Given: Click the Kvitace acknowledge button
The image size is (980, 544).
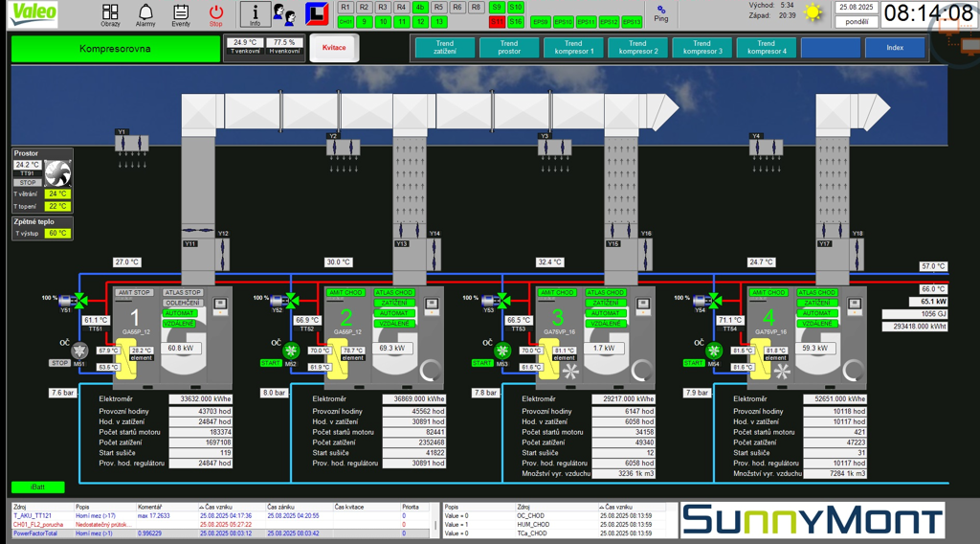Looking at the screenshot, I should 334,48.
